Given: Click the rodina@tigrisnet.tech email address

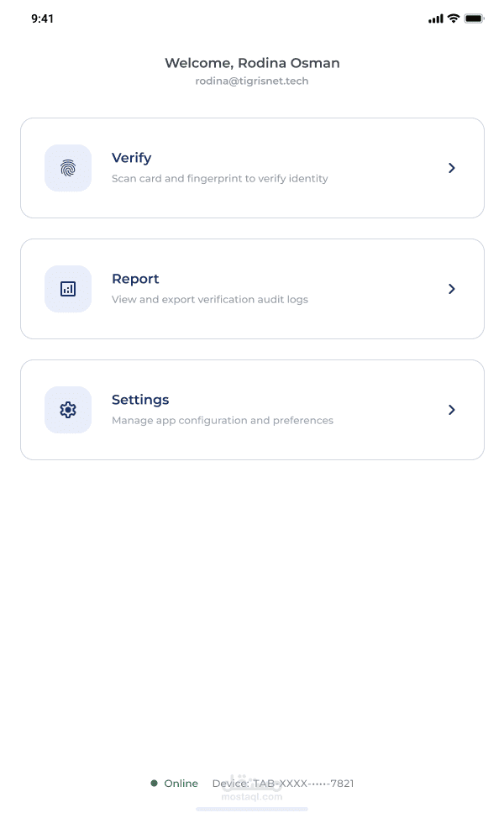Looking at the screenshot, I should 252,81.
